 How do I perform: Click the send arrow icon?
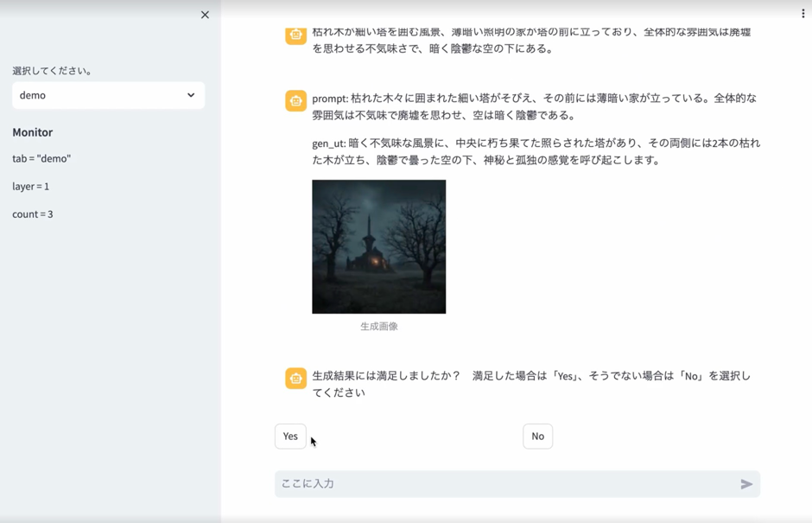click(x=746, y=484)
